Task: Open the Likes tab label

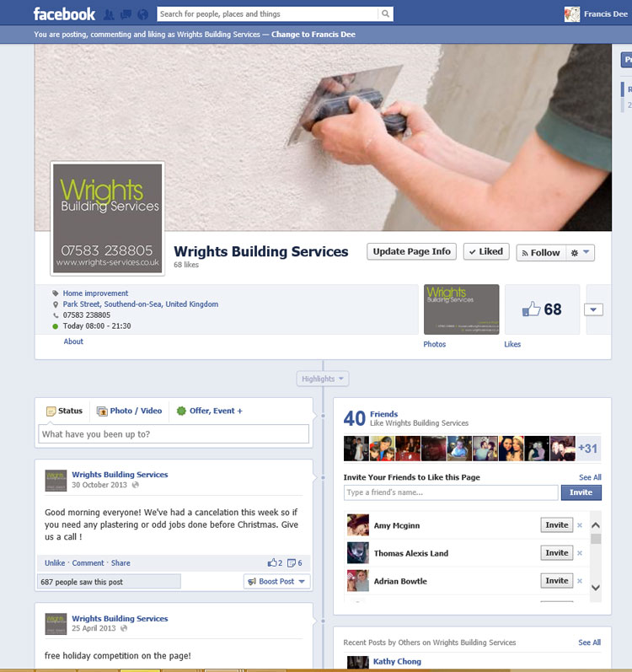Action: tap(512, 344)
